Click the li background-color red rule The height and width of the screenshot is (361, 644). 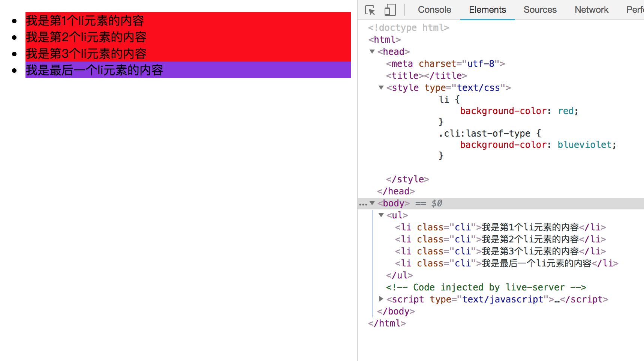tap(519, 111)
